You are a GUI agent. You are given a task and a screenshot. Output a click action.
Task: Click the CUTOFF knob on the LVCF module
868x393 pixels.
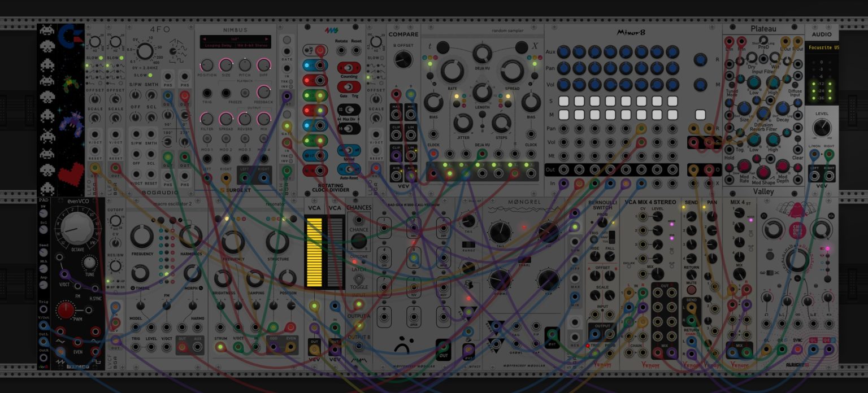(115, 220)
